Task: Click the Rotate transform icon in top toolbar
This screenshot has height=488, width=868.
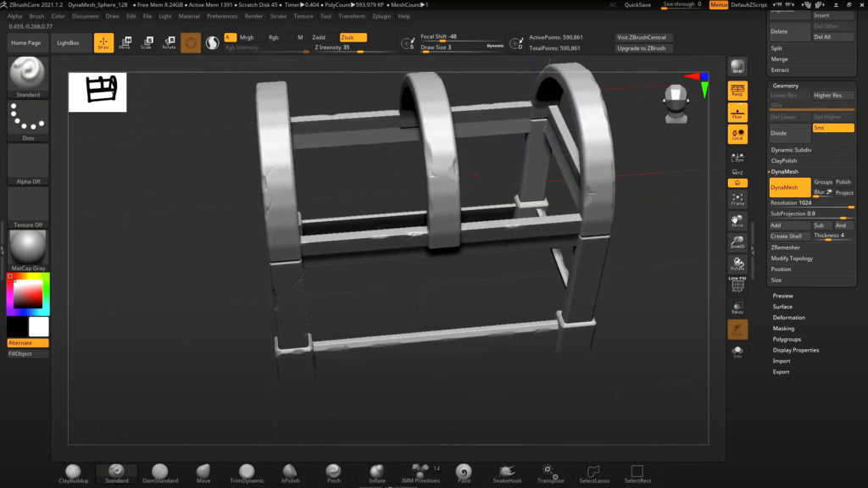Action: [x=170, y=42]
